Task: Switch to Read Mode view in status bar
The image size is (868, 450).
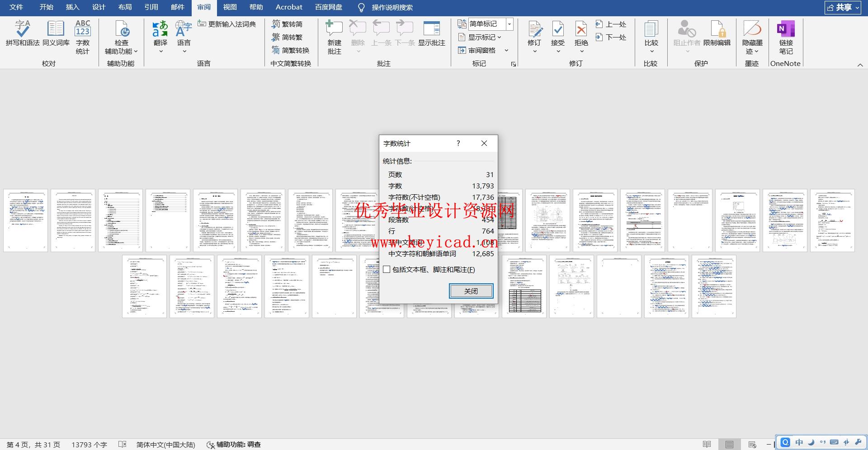Action: click(x=707, y=445)
